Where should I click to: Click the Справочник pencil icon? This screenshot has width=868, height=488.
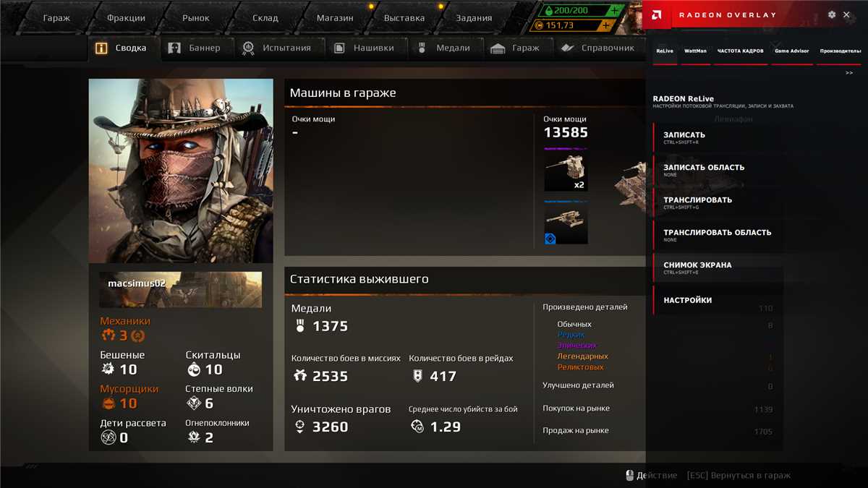coord(568,48)
